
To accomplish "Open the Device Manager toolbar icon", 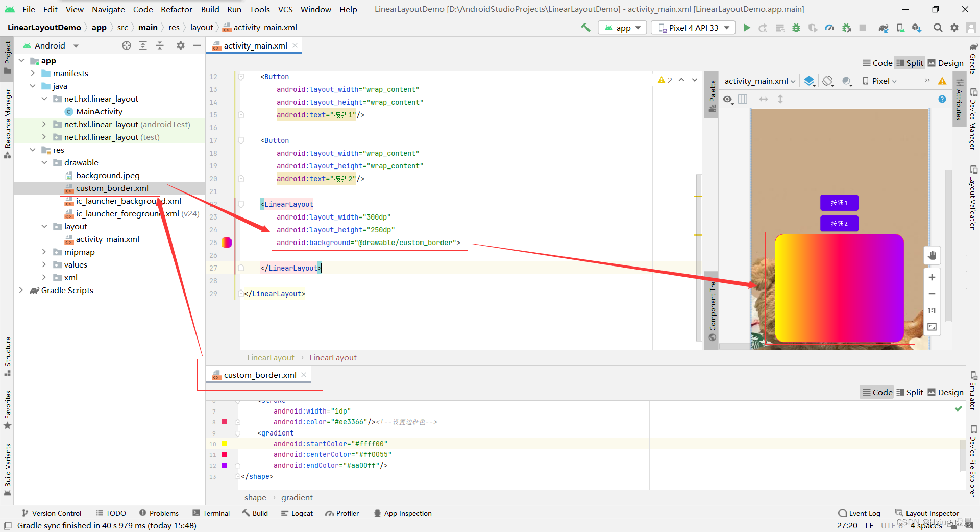I will click(x=900, y=28).
